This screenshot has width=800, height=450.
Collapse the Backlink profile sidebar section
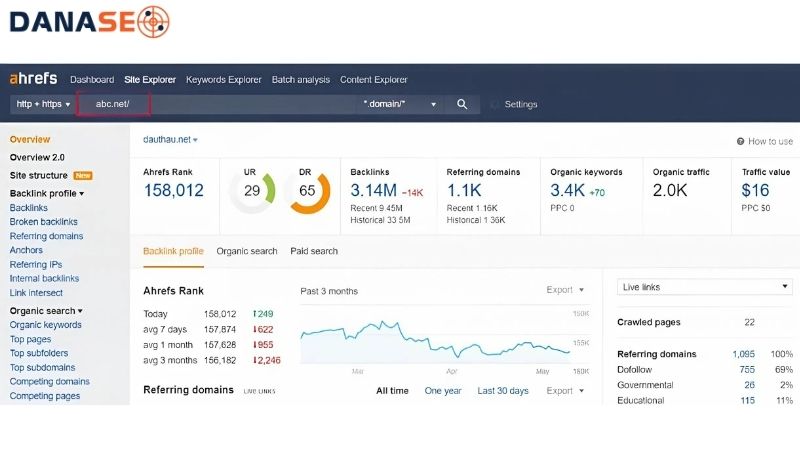pyautogui.click(x=47, y=193)
